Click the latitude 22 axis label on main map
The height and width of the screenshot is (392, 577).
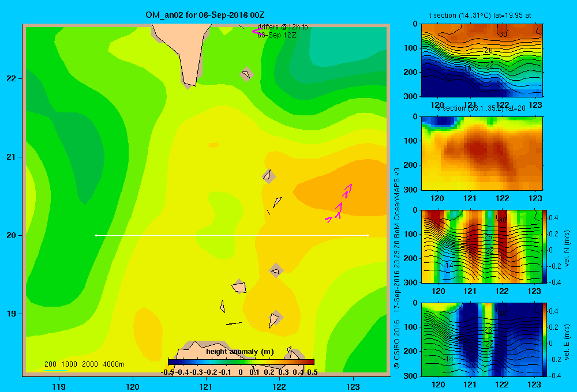point(12,79)
